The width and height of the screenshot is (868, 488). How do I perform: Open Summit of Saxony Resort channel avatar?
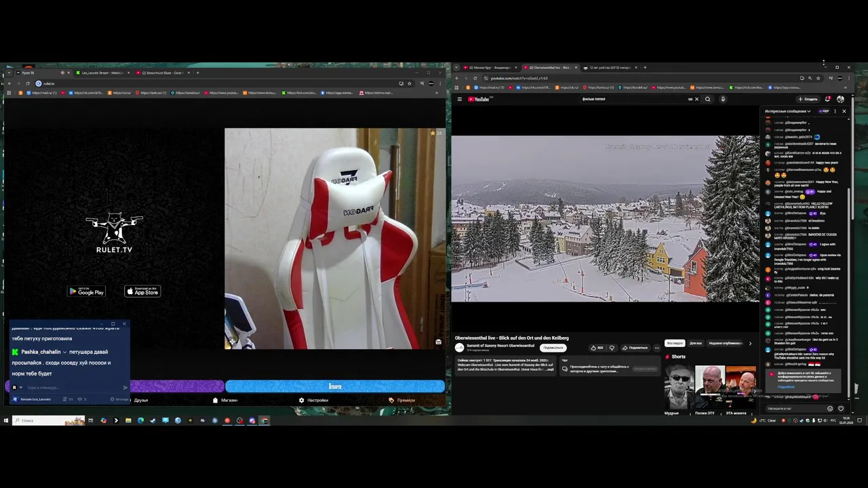[x=459, y=348]
